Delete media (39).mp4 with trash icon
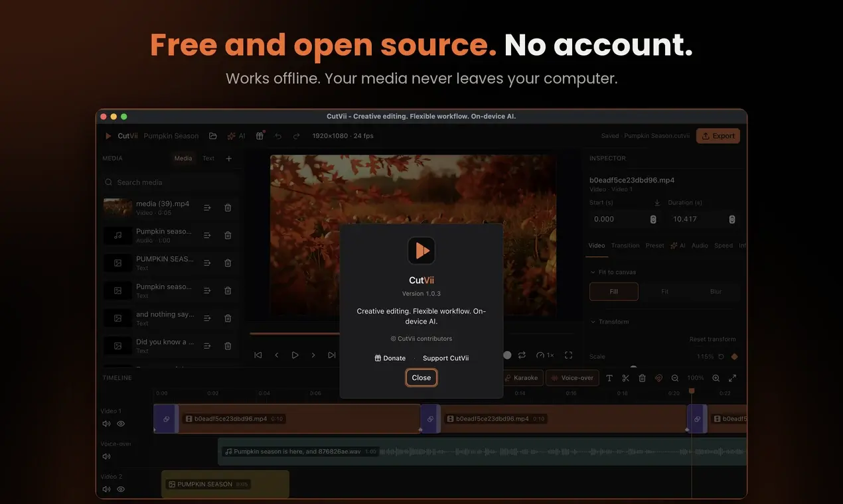Viewport: 843px width, 504px height. coord(228,208)
